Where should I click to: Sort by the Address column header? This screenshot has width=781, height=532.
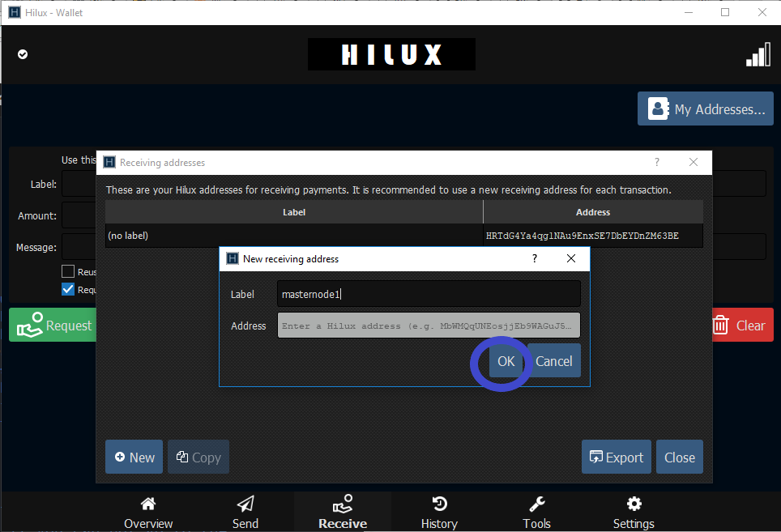[x=593, y=212]
